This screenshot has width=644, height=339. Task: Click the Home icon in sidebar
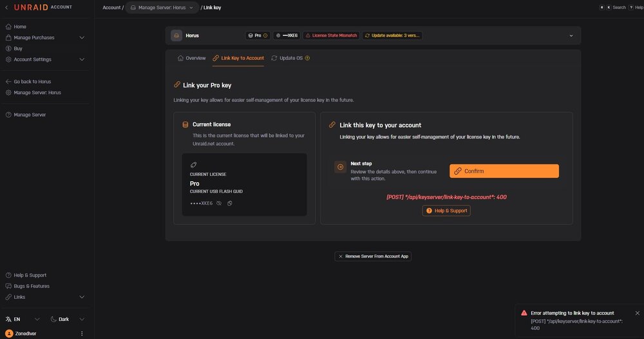[x=8, y=26]
